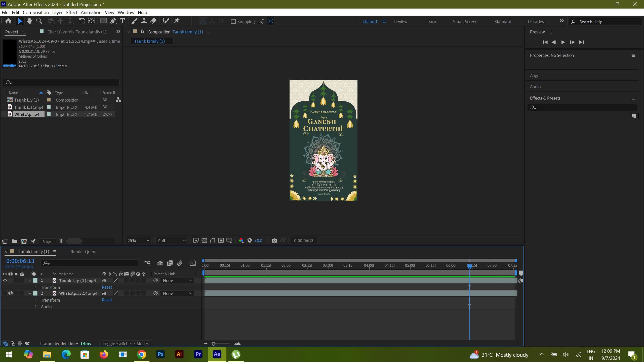Toggle transparency grid in the viewer
This screenshot has height=362, width=644.
204,241
